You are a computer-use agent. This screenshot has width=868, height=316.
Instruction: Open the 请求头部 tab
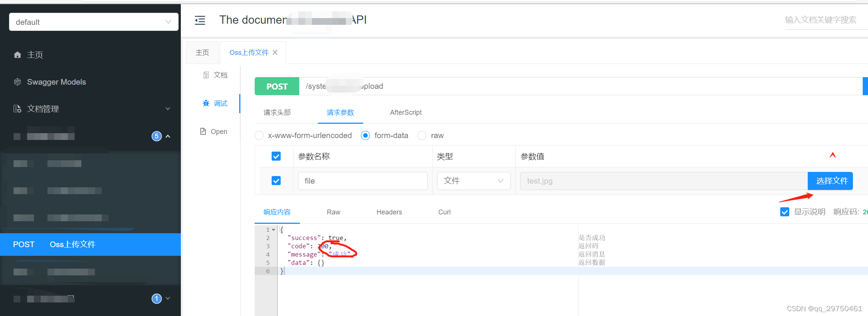pyautogui.click(x=277, y=112)
